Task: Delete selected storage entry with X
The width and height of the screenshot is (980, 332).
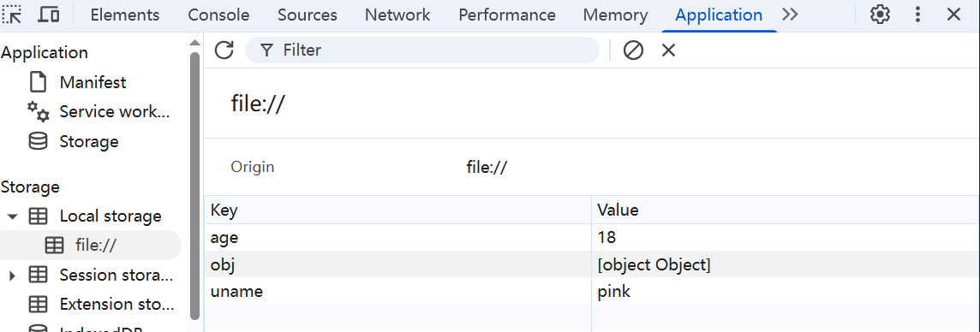Action: [669, 50]
